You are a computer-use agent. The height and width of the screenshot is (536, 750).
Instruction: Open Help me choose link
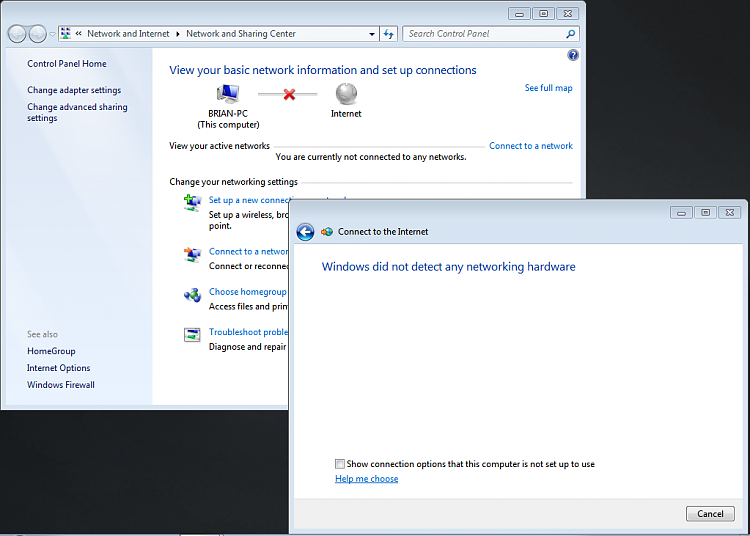coord(366,479)
